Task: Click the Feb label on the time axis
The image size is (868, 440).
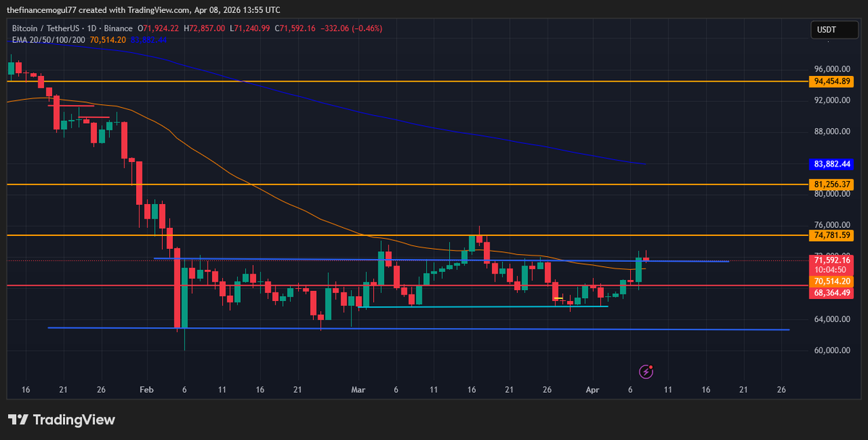Action: point(147,389)
